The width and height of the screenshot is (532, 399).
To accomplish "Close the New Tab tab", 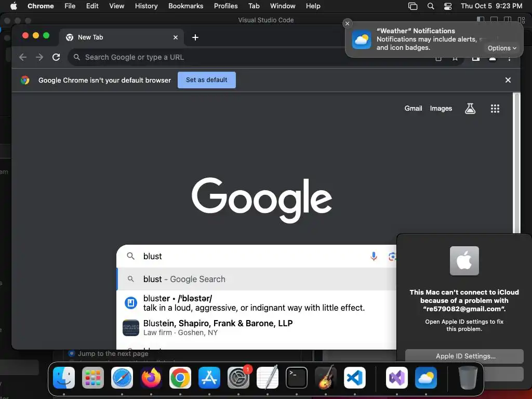I will [x=176, y=37].
